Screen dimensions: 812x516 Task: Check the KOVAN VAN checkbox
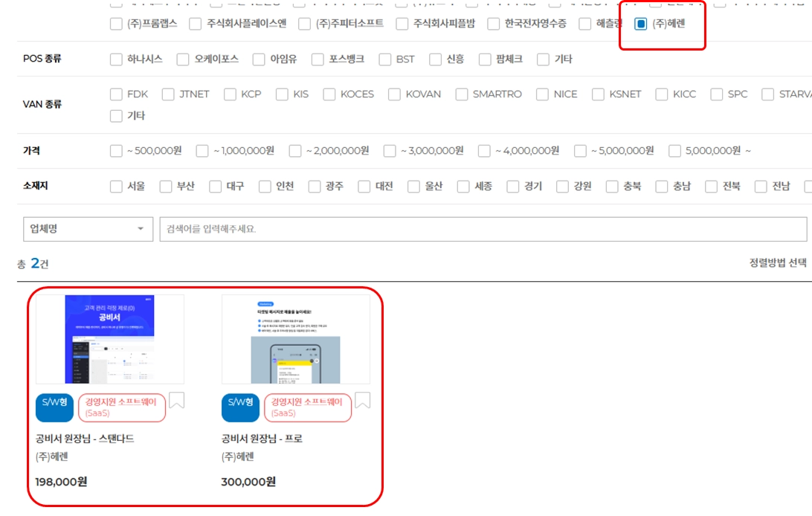[x=394, y=94]
